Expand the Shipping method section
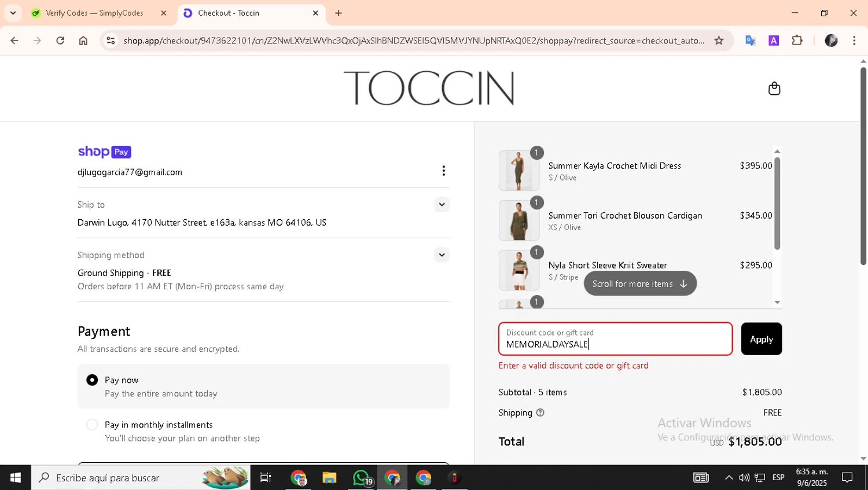The width and height of the screenshot is (868, 490). pyautogui.click(x=442, y=255)
